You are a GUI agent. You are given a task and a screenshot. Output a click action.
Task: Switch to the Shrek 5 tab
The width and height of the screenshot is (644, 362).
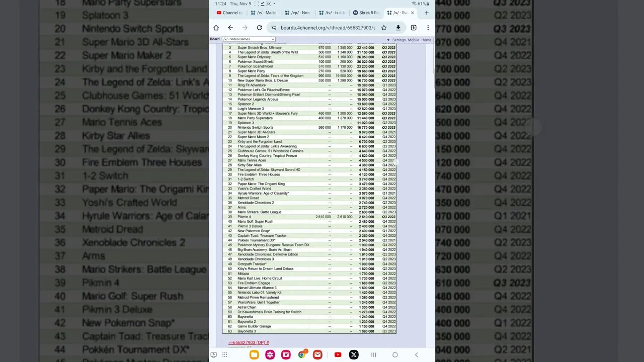pos(366,13)
